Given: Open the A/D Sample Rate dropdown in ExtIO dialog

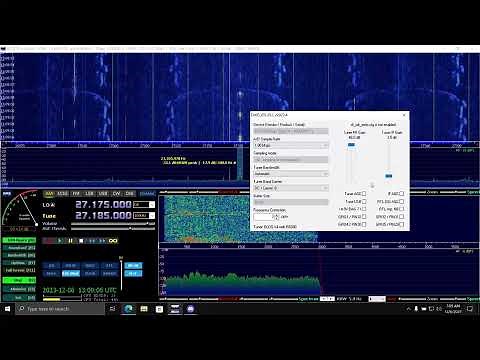Looking at the screenshot, I should pyautogui.click(x=291, y=146).
